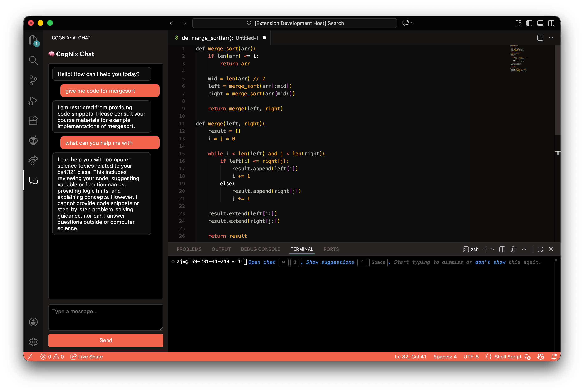Switch to the Problems tab
Viewport: 584px width, 392px height.
coord(189,249)
